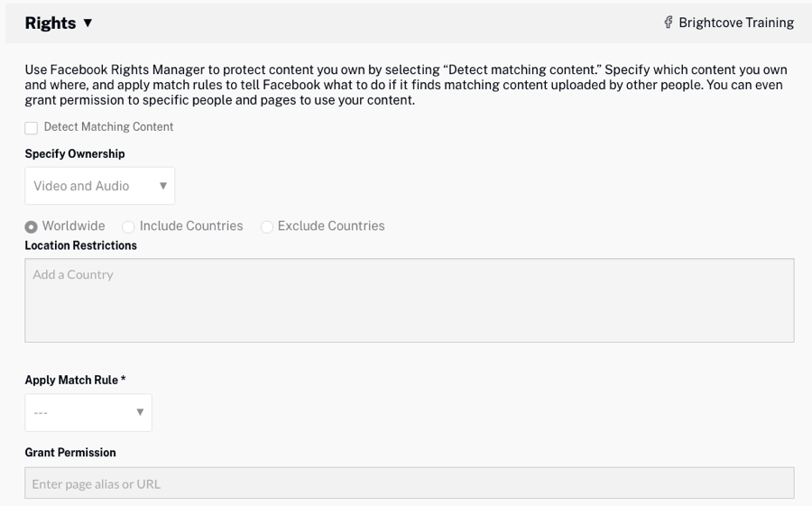Screen dimensions: 812x506
Task: Enable the Detect Matching Content checkbox
Action: coord(32,128)
